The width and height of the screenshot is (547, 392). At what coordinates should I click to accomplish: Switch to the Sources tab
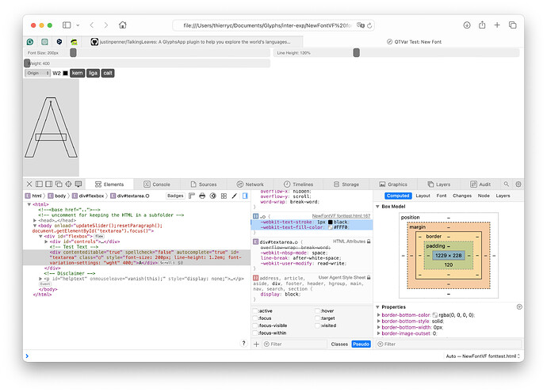(204, 185)
